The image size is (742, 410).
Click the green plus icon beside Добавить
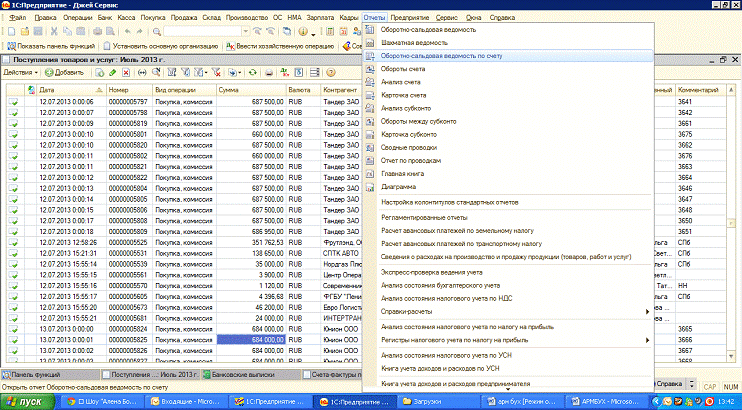tap(49, 73)
